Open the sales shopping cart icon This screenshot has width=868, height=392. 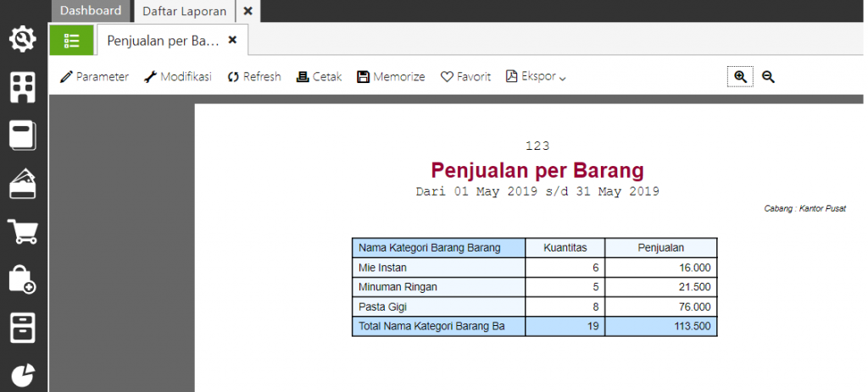coord(23,231)
